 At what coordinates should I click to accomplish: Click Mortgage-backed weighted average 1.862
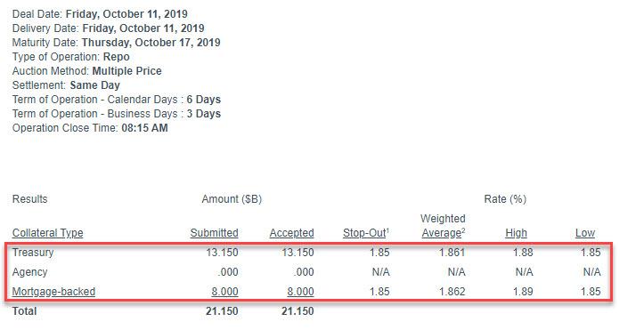coord(452,292)
